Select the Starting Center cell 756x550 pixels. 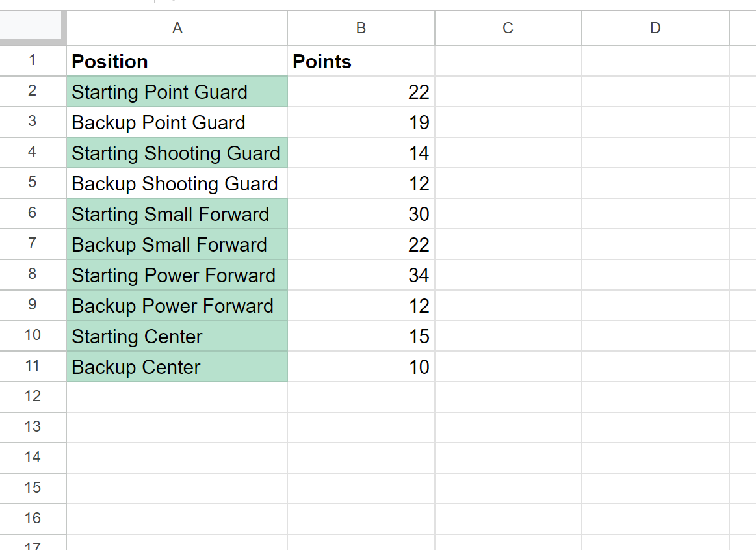coord(177,336)
